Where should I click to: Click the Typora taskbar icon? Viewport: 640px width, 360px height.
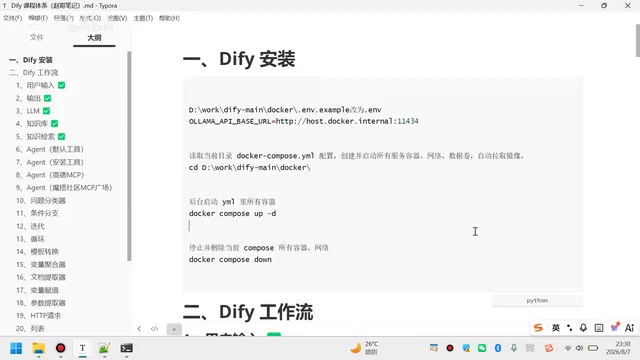point(82,348)
